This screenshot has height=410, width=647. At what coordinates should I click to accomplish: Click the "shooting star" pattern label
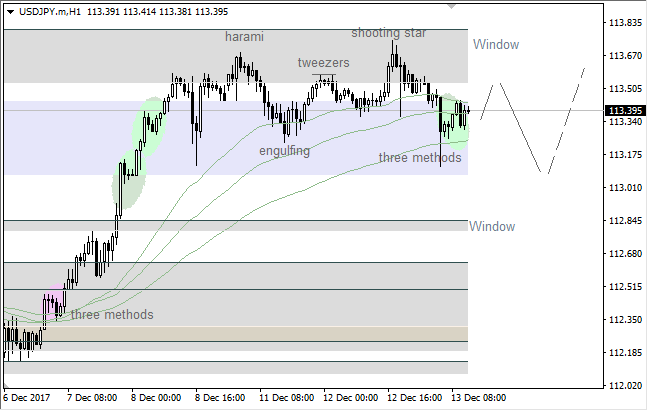(388, 33)
